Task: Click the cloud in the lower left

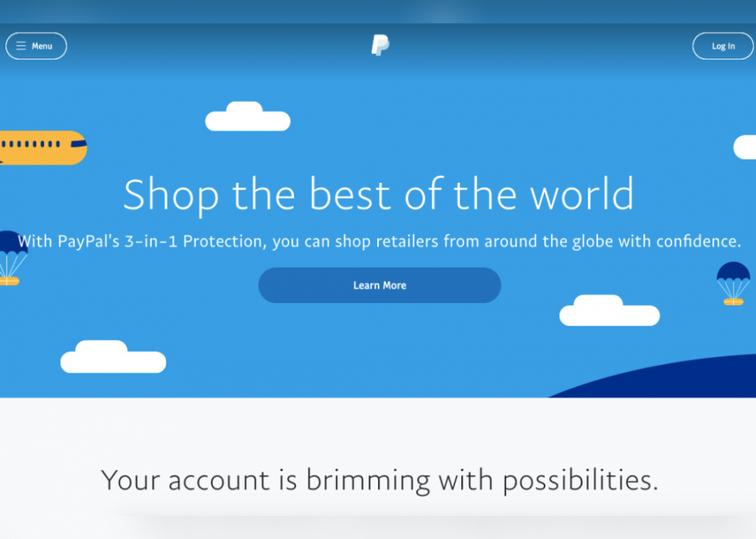Action: point(113,356)
